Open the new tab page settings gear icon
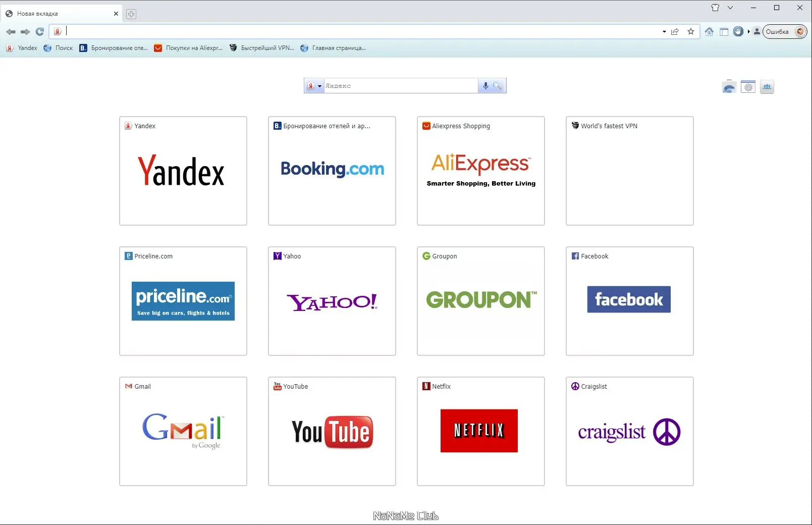Screen dimensions: 812x525 (748, 87)
